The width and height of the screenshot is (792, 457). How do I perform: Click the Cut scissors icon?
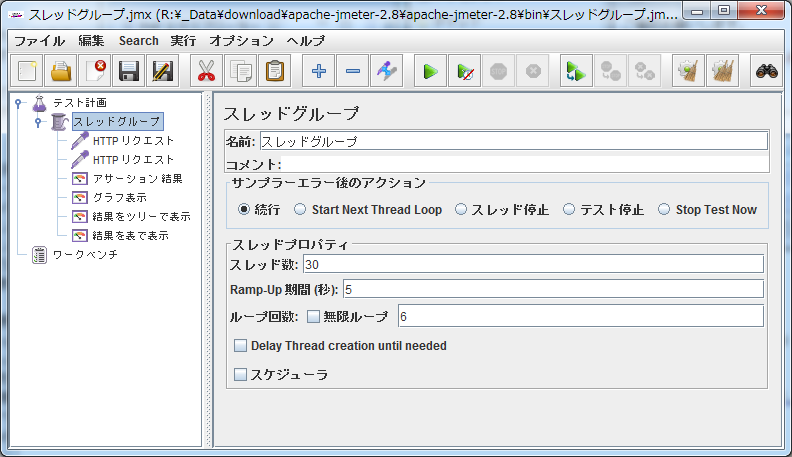coord(207,71)
